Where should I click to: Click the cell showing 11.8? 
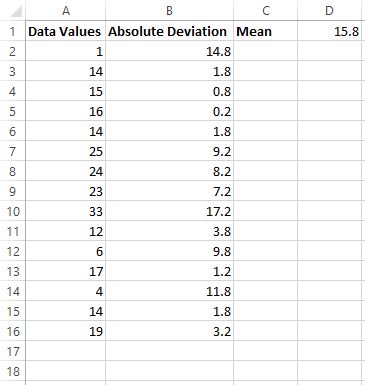pyautogui.click(x=169, y=291)
